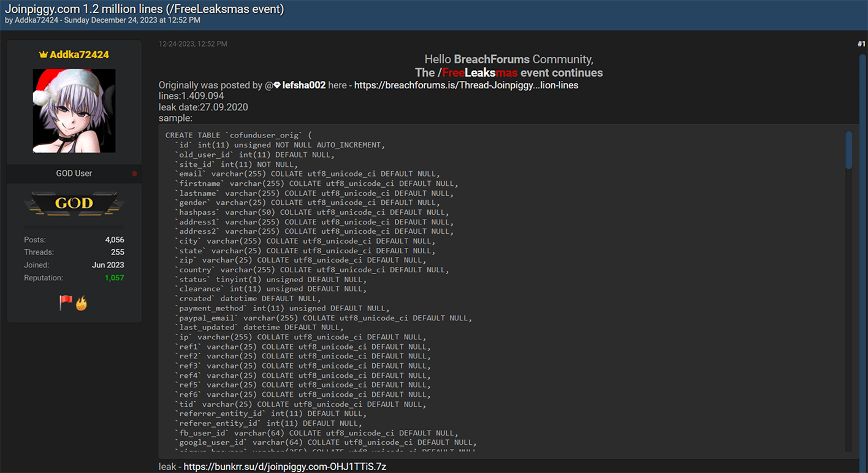This screenshot has height=473, width=868.
Task: Click the `fb_user_id` code line
Action: coord(317,433)
